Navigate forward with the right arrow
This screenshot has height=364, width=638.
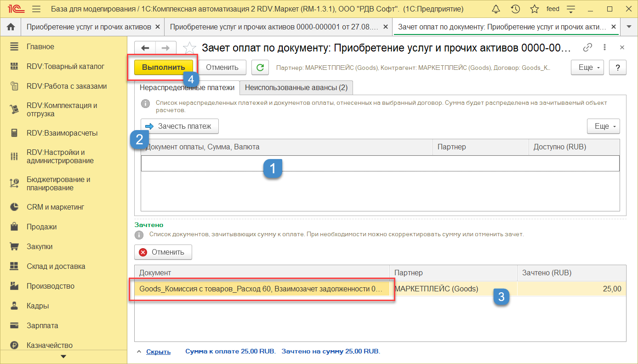click(x=165, y=48)
